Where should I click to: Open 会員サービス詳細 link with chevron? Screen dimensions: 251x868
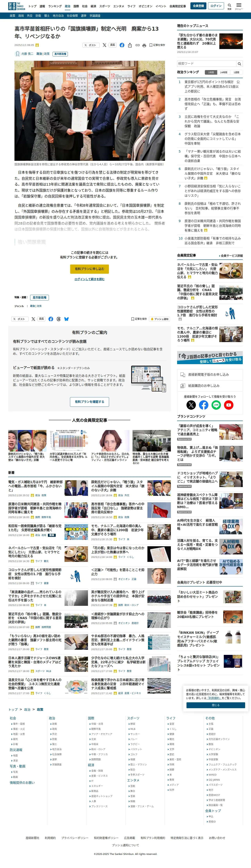point(231,256)
